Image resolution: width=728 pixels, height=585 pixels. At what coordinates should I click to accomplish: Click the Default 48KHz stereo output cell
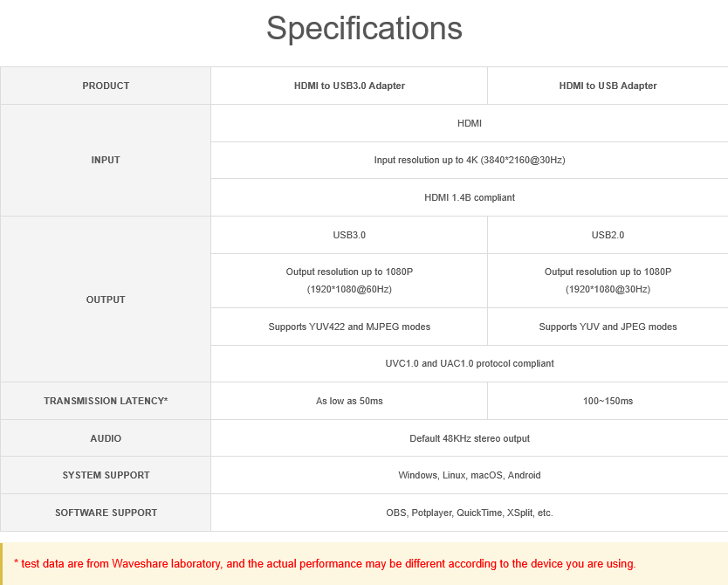coord(470,438)
